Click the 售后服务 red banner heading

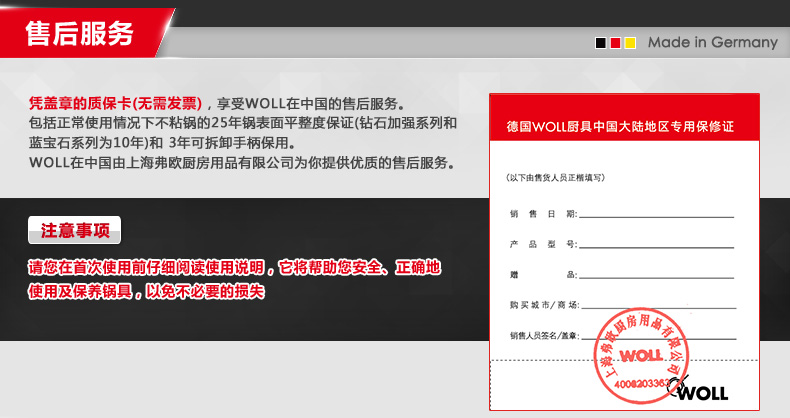[x=79, y=34]
